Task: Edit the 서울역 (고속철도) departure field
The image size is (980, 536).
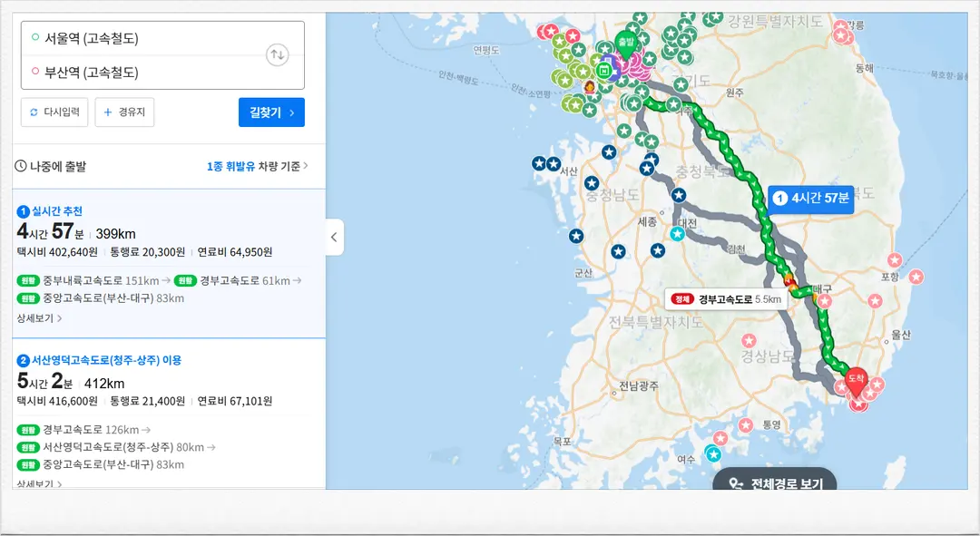Action: pos(143,39)
